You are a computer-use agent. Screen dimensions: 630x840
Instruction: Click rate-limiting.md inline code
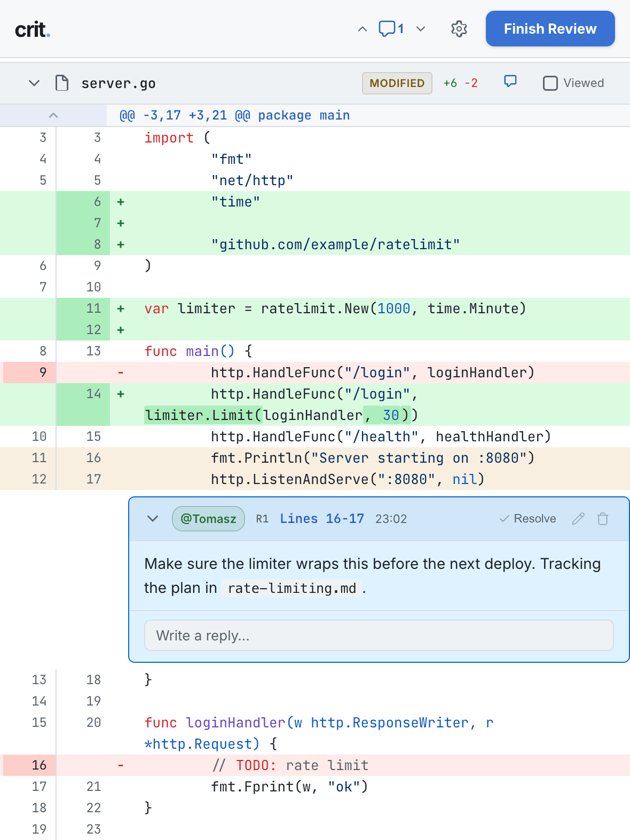pyautogui.click(x=292, y=588)
